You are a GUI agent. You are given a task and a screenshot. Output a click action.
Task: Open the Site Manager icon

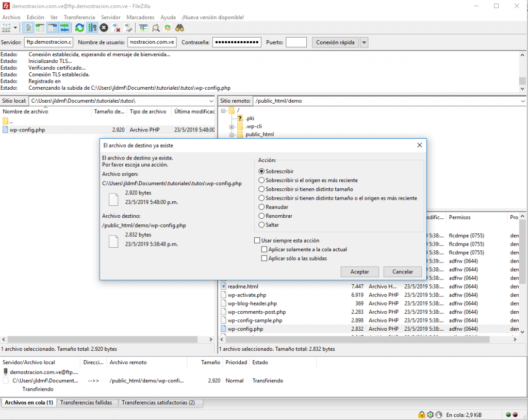coord(7,28)
